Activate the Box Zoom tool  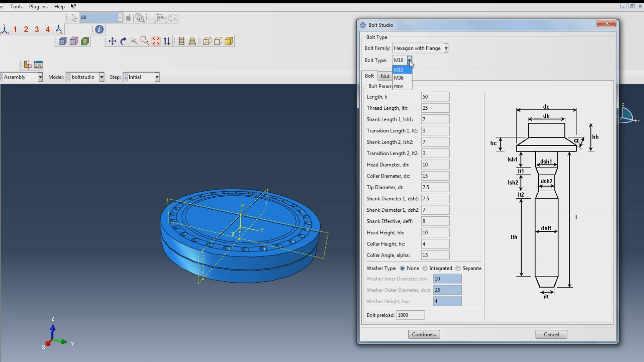click(144, 41)
